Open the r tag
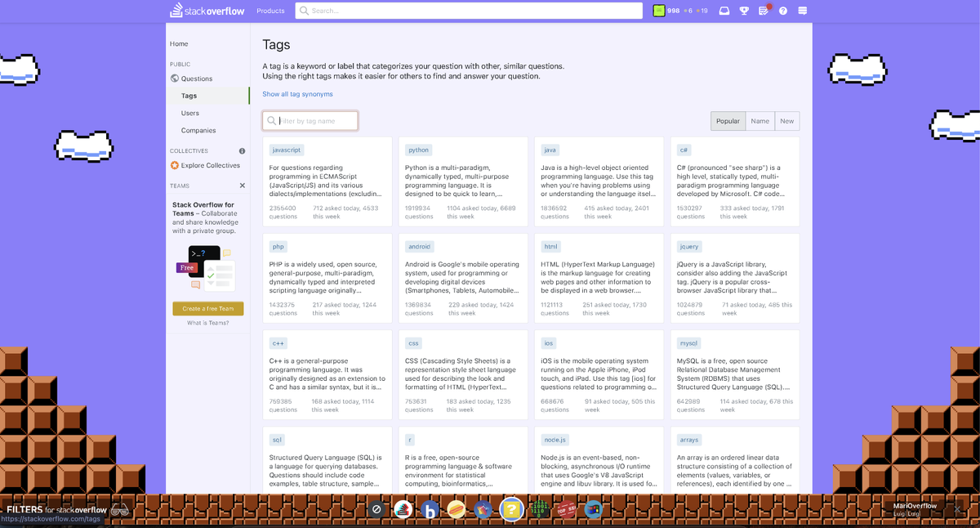The width and height of the screenshot is (980, 528). (410, 440)
